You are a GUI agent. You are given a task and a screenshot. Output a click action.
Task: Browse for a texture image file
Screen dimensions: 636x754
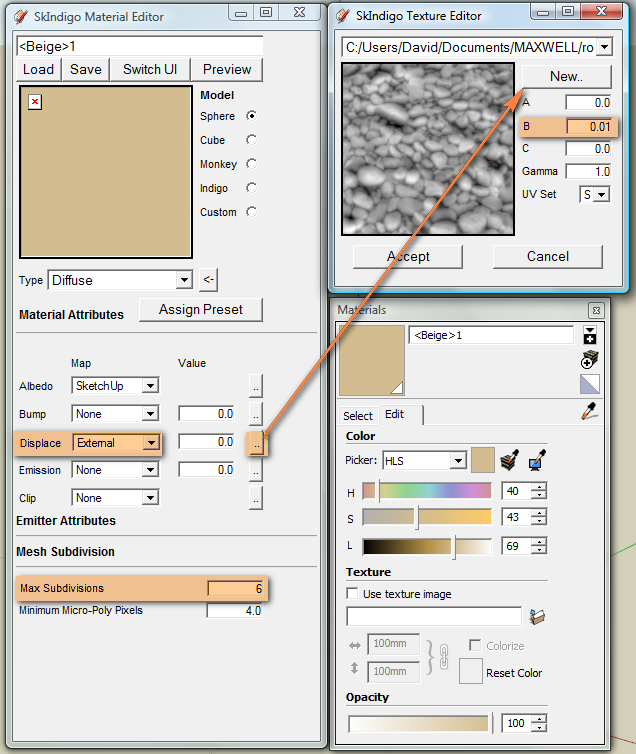tap(538, 617)
